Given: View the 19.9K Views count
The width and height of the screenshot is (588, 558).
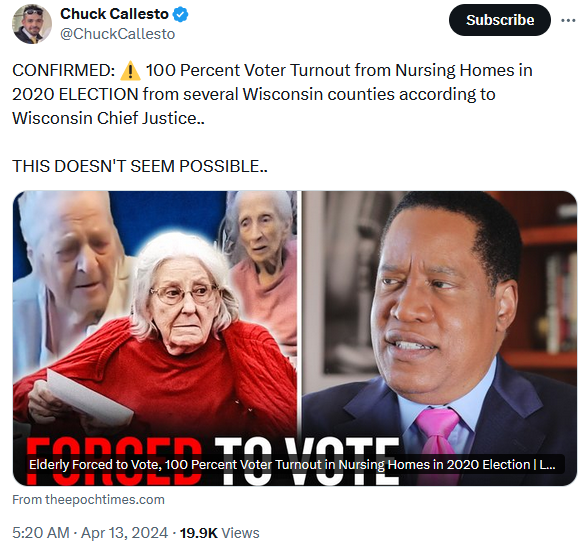Looking at the screenshot, I should [x=219, y=533].
